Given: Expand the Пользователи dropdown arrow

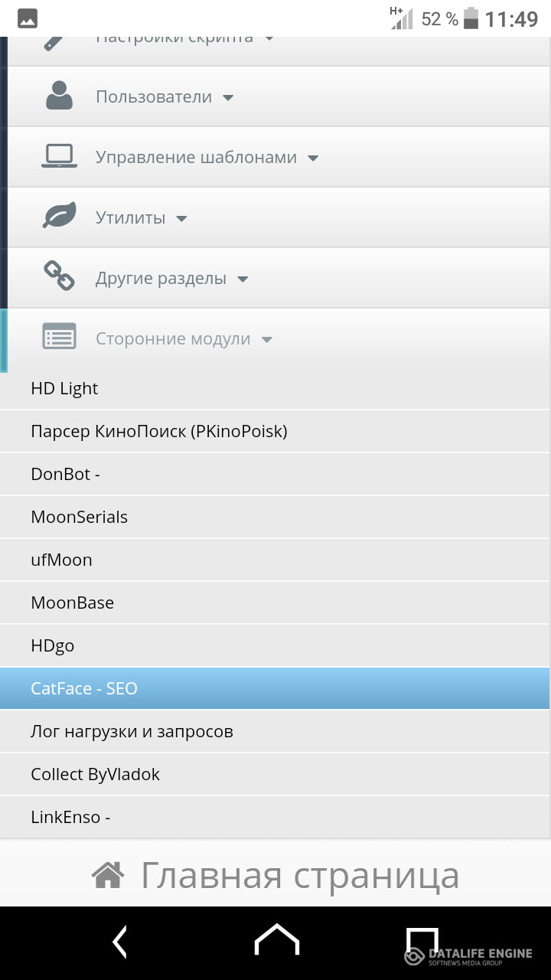Looking at the screenshot, I should (227, 98).
